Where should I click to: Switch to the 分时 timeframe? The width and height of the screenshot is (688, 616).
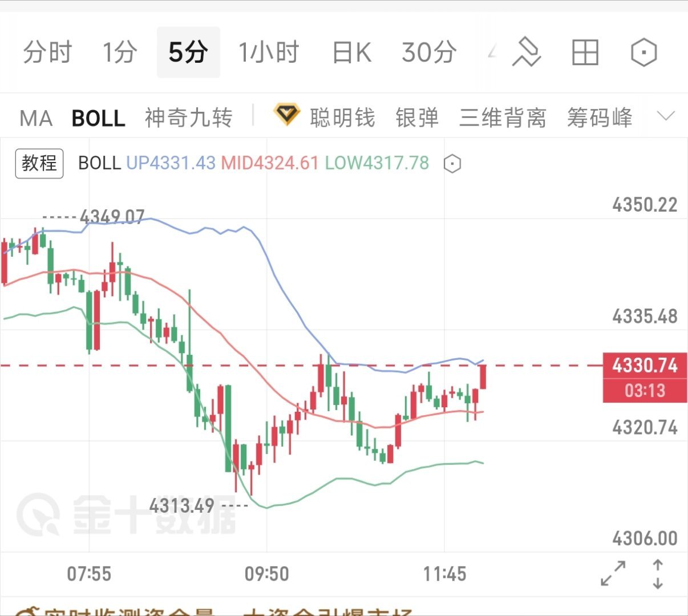click(x=47, y=52)
